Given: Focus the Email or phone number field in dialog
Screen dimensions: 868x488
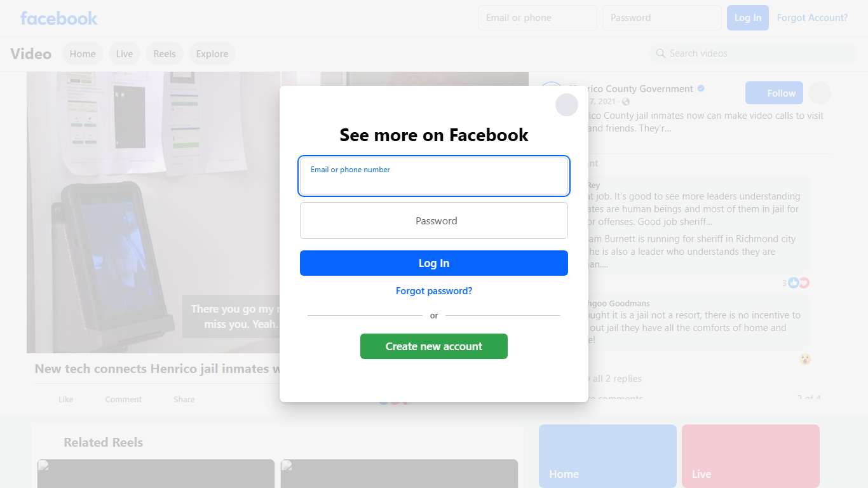Looking at the screenshot, I should pos(434,176).
